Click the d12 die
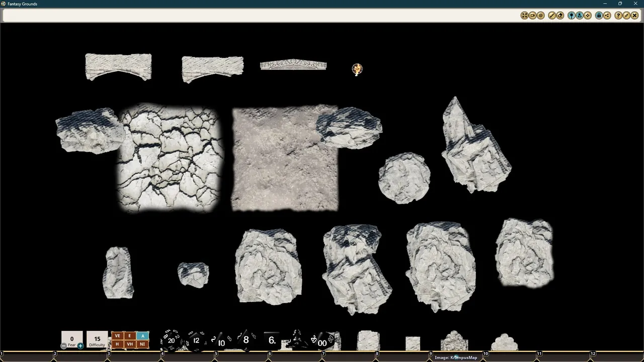 coord(196,340)
